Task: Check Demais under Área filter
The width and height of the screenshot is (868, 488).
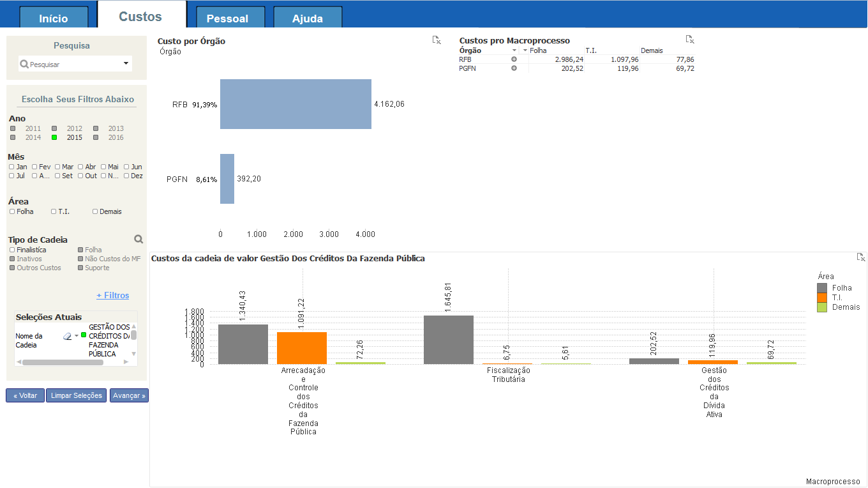Action: (95, 211)
